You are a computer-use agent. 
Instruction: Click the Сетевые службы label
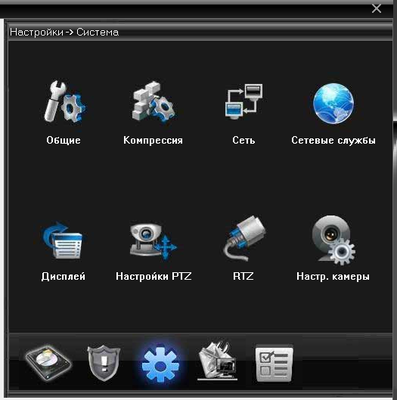333,140
